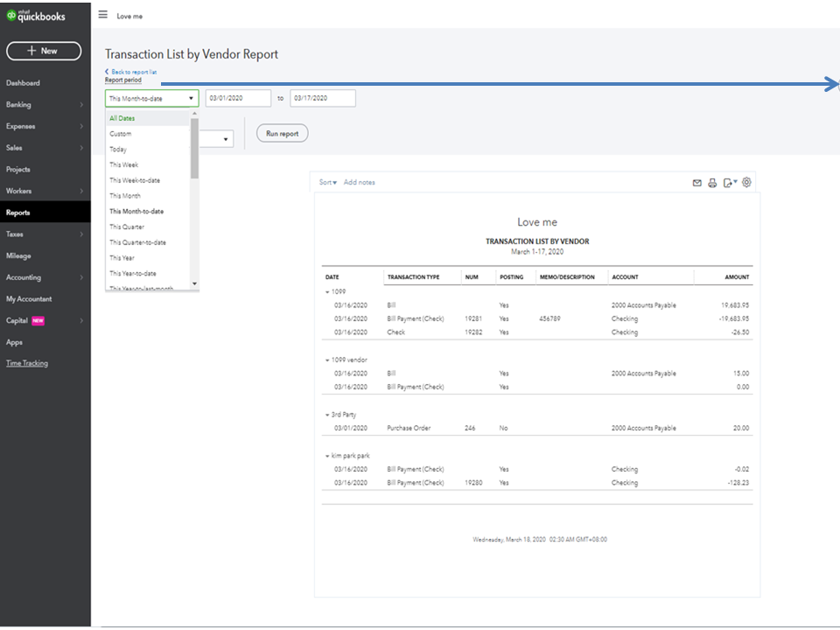This screenshot has width=840, height=630.
Task: Collapse the kim park park group
Action: click(x=327, y=456)
